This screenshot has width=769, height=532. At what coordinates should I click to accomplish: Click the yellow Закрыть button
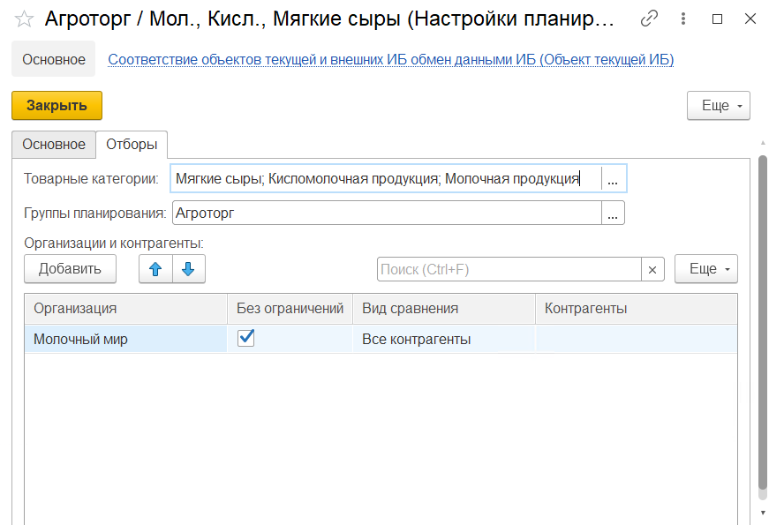pos(57,106)
